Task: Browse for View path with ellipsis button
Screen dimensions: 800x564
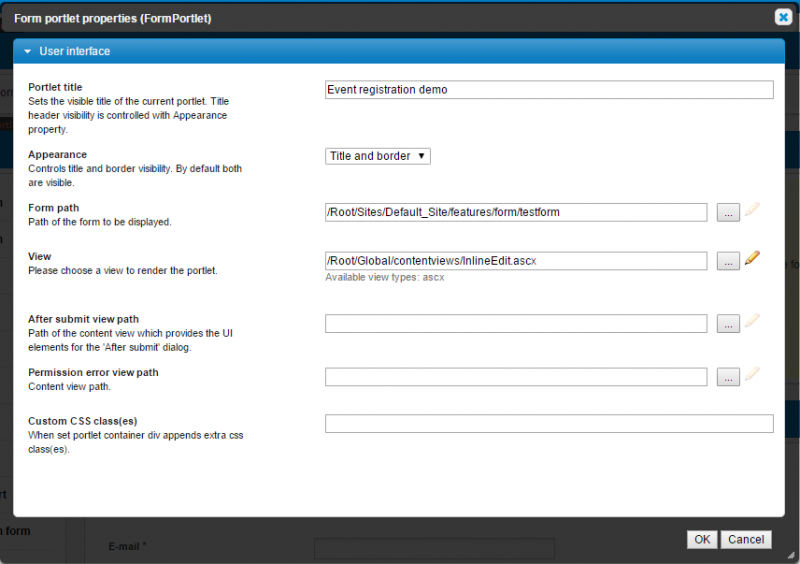Action: click(x=728, y=261)
